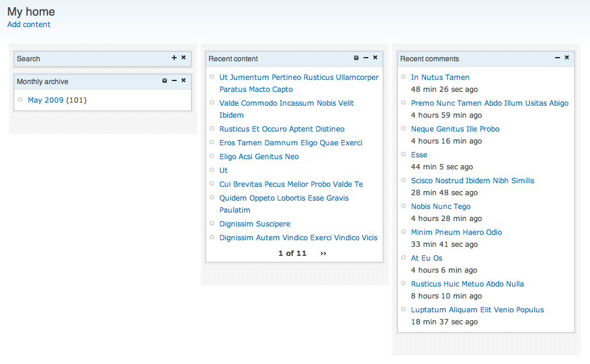Click the '4 hours 59 min ago' timestamp
590x364 pixels.
(446, 115)
